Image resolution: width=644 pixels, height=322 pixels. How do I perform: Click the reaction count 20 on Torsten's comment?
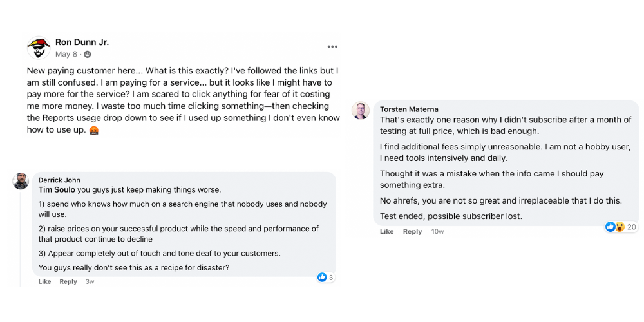pyautogui.click(x=631, y=227)
